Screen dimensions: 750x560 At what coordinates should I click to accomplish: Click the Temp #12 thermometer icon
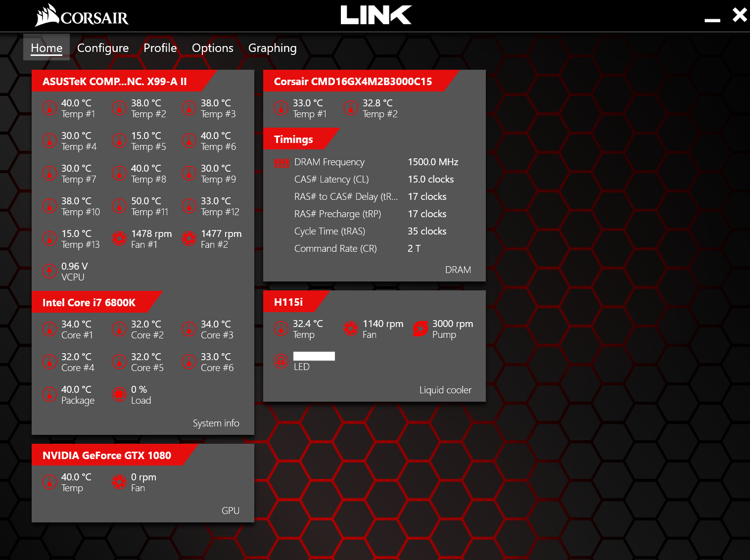(x=189, y=206)
